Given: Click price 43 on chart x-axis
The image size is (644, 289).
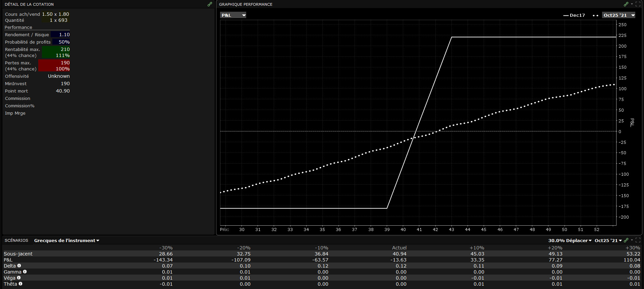Looking at the screenshot, I should coord(451,230).
